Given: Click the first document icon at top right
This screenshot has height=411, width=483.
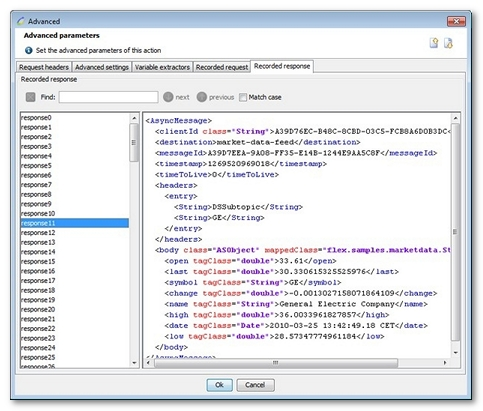Looking at the screenshot, I should [434, 43].
